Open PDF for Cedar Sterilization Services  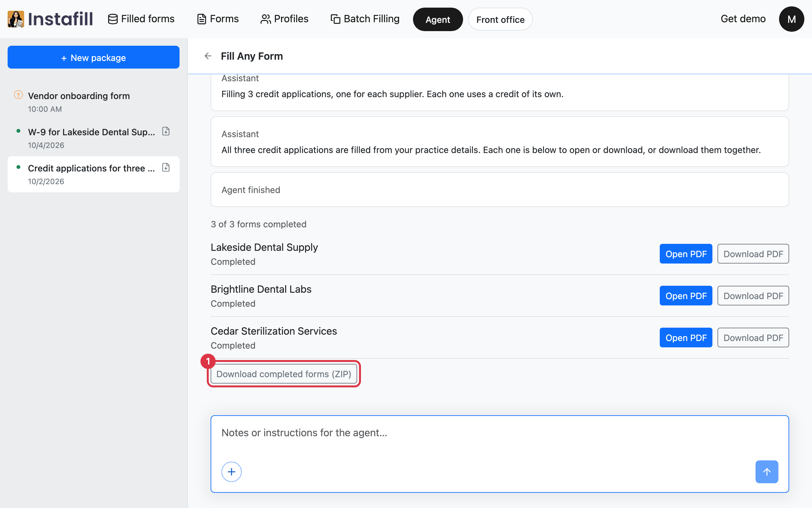[x=685, y=338]
